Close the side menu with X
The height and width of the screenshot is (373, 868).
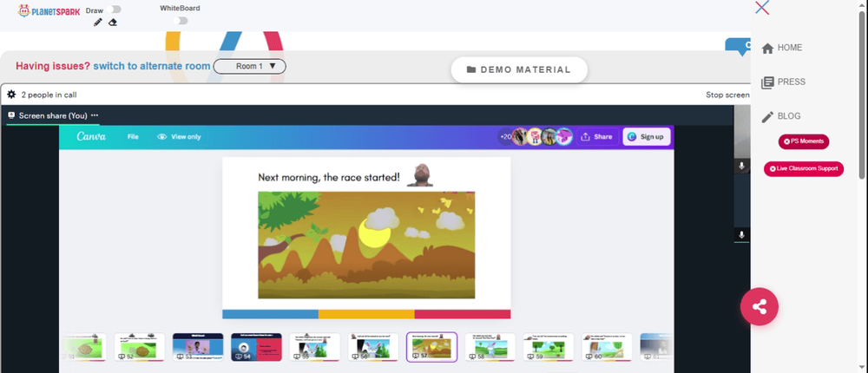click(x=762, y=8)
